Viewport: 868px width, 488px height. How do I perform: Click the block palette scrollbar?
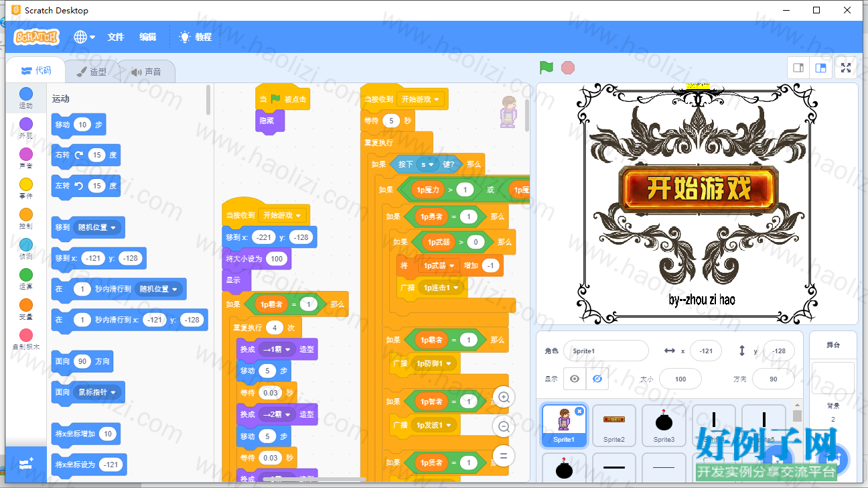click(x=208, y=101)
